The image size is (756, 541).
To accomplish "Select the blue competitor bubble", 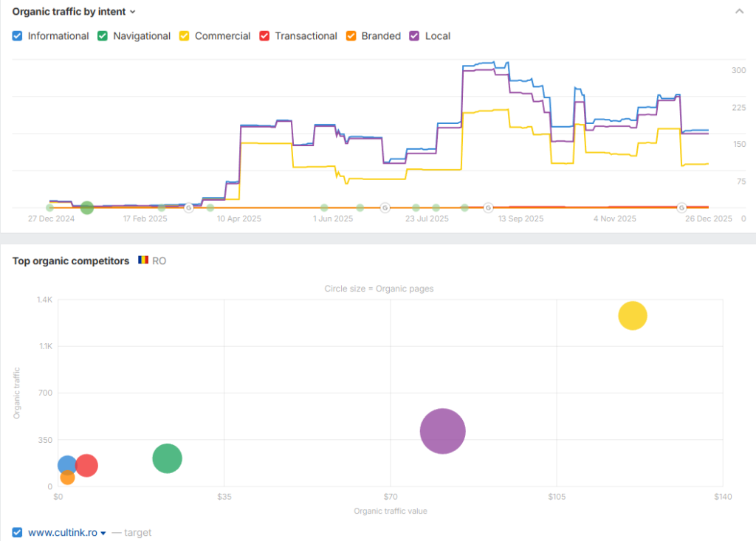I will pyautogui.click(x=67, y=465).
